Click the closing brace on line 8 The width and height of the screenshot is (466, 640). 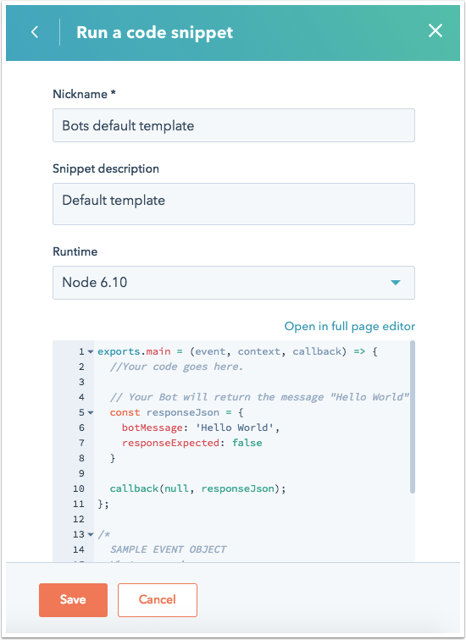click(113, 458)
